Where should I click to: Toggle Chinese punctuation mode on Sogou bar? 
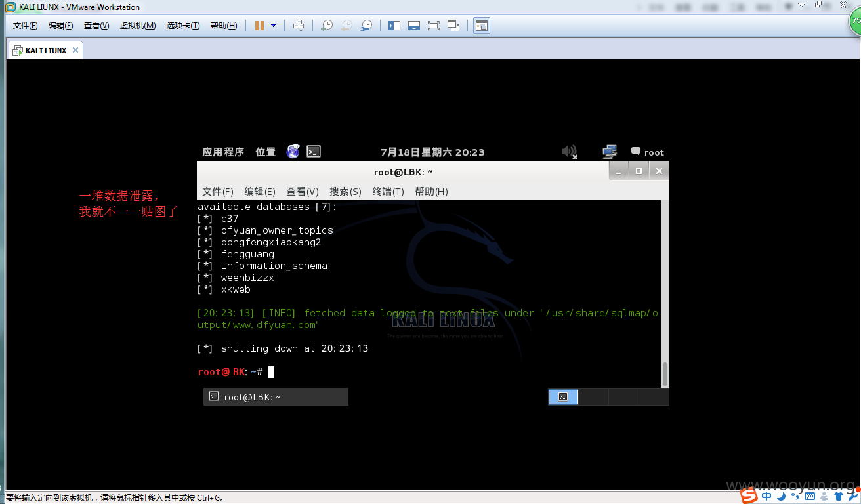[x=795, y=496]
